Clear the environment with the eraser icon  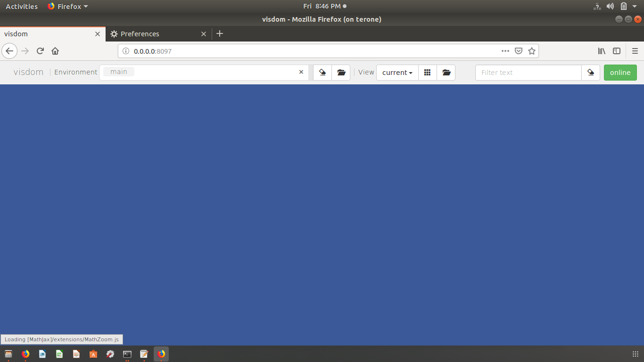point(322,73)
